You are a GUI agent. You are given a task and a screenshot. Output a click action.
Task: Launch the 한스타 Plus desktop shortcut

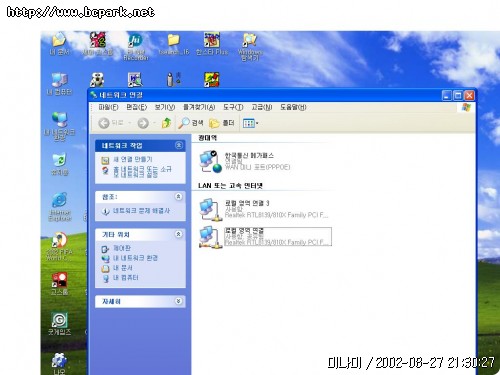click(212, 44)
